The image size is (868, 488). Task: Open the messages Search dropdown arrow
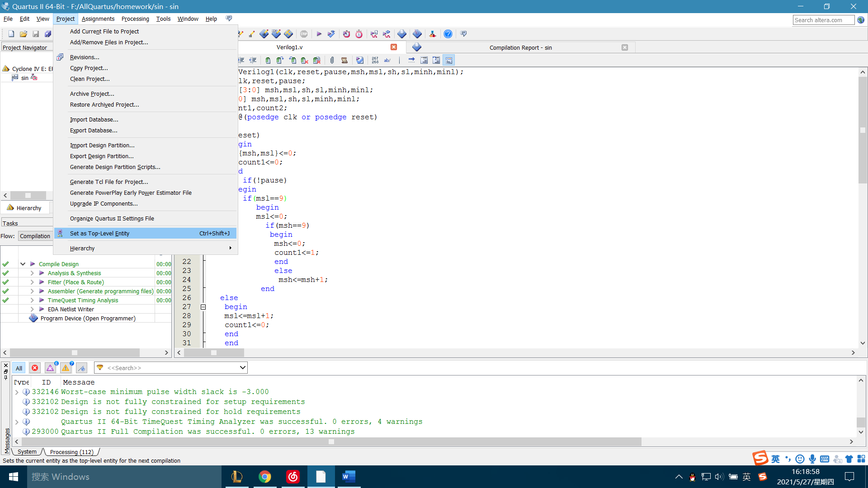click(x=242, y=368)
